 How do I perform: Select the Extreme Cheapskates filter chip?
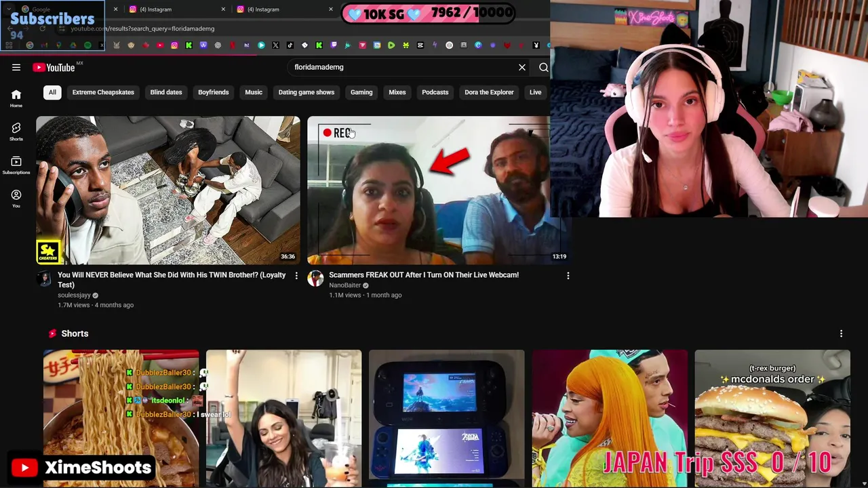[103, 92]
